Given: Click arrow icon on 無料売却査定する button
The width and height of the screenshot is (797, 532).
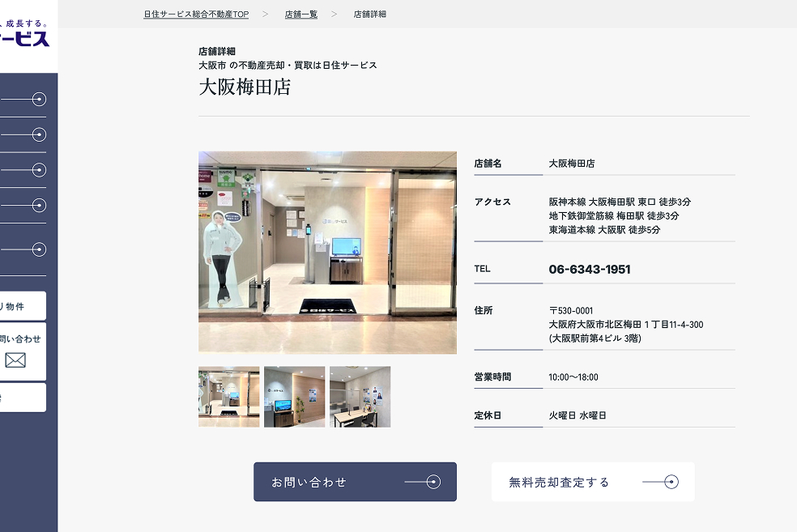Looking at the screenshot, I should [x=671, y=483].
